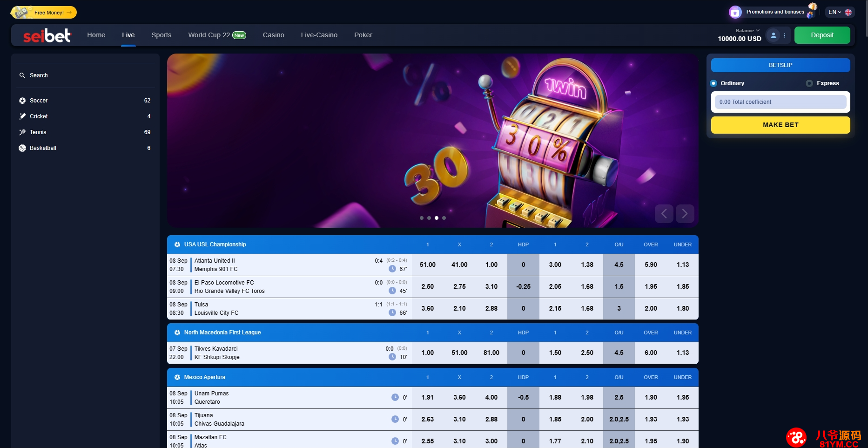Switch to the Live tab

(x=128, y=35)
